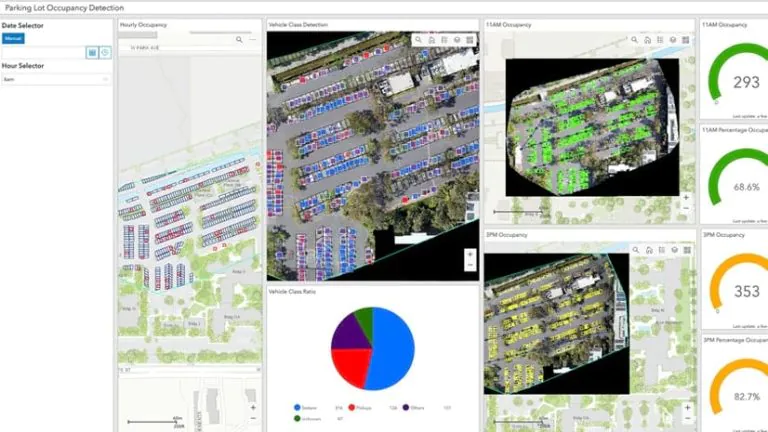
Task: Toggle Pickups series in pie chart legend
Action: pyautogui.click(x=351, y=407)
